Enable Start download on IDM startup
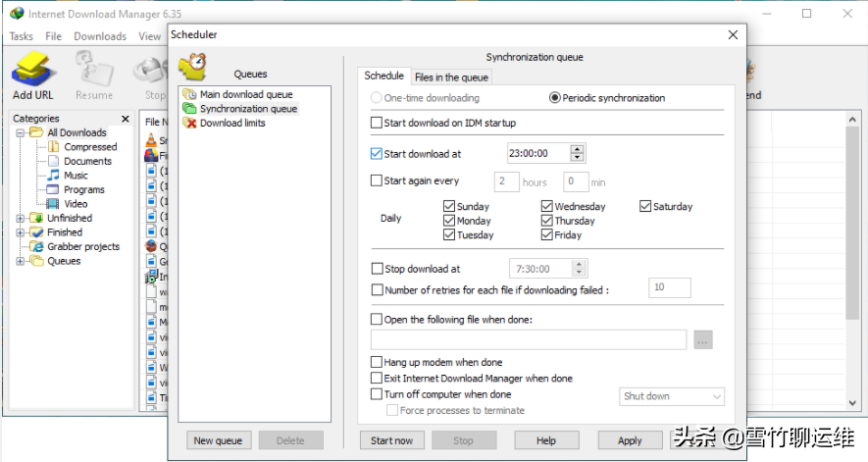Screen dimensions: 868x462 point(377,123)
